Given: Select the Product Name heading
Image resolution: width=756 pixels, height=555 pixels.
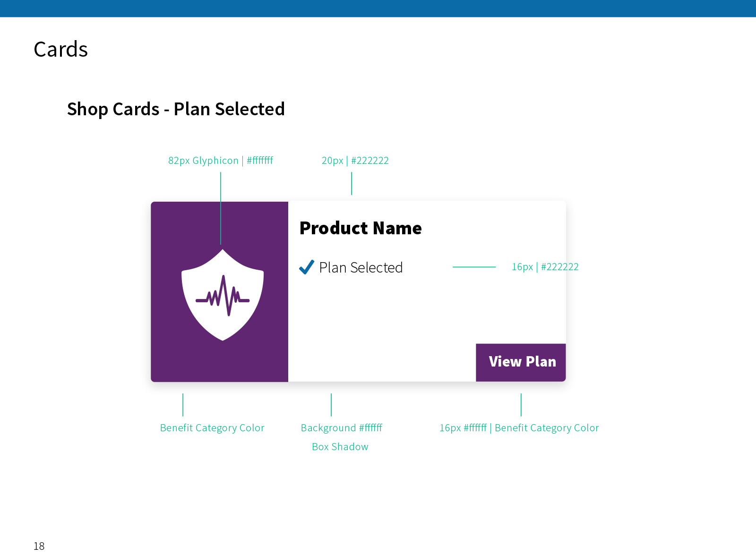Looking at the screenshot, I should [x=361, y=228].
